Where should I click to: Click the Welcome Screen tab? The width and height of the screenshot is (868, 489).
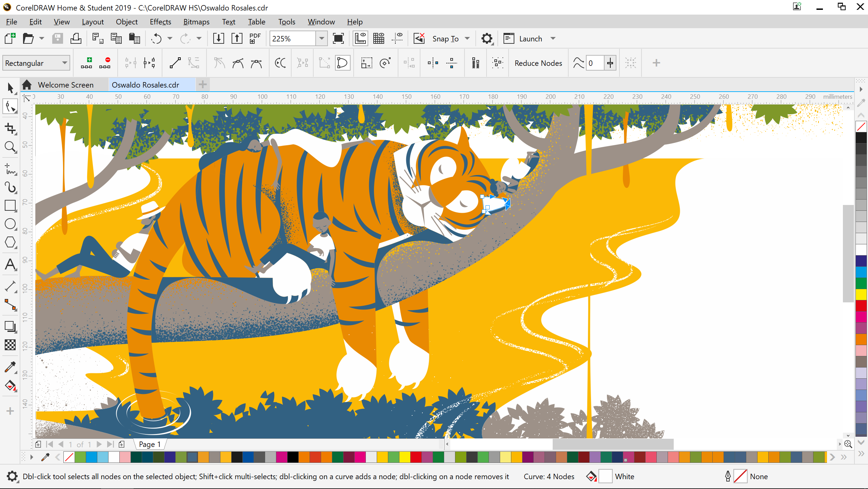[65, 84]
